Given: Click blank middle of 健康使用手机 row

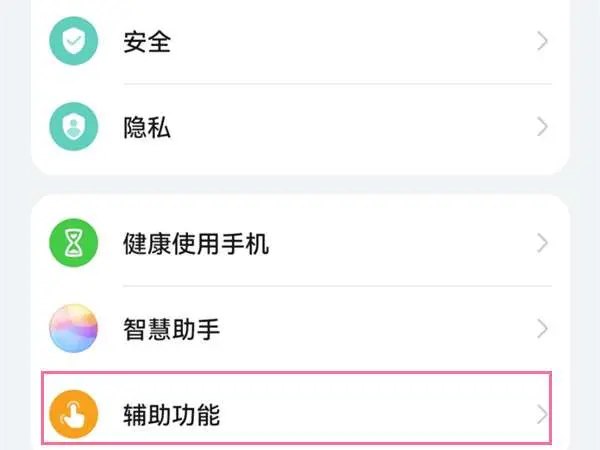Looking at the screenshot, I should click(400, 243).
